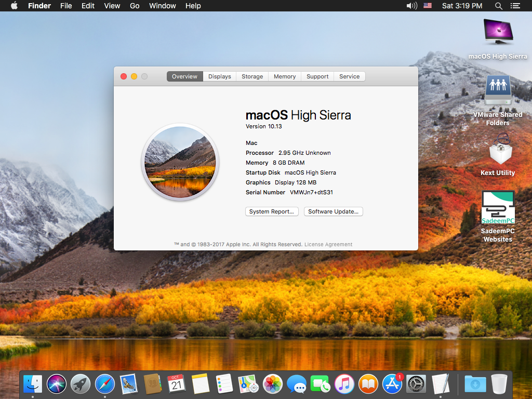The height and width of the screenshot is (399, 532).
Task: Switch to the Displays tab
Action: (x=220, y=76)
